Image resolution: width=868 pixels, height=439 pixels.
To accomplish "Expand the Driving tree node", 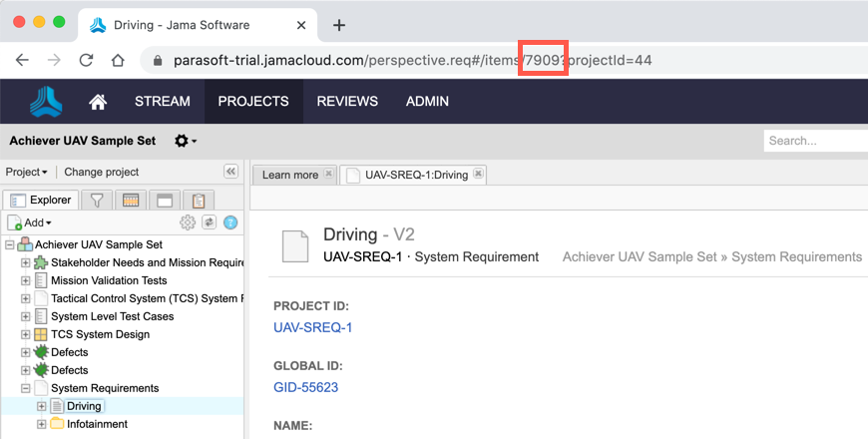I will click(42, 406).
